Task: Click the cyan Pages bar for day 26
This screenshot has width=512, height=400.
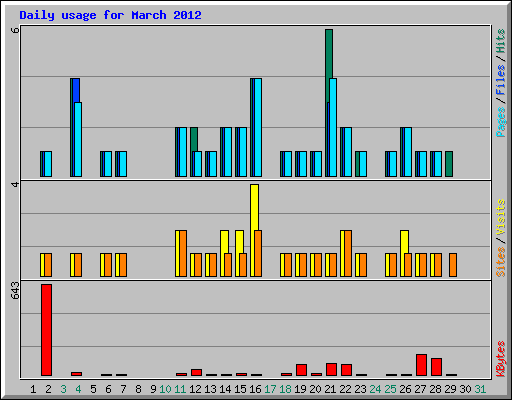Action: tap(408, 152)
